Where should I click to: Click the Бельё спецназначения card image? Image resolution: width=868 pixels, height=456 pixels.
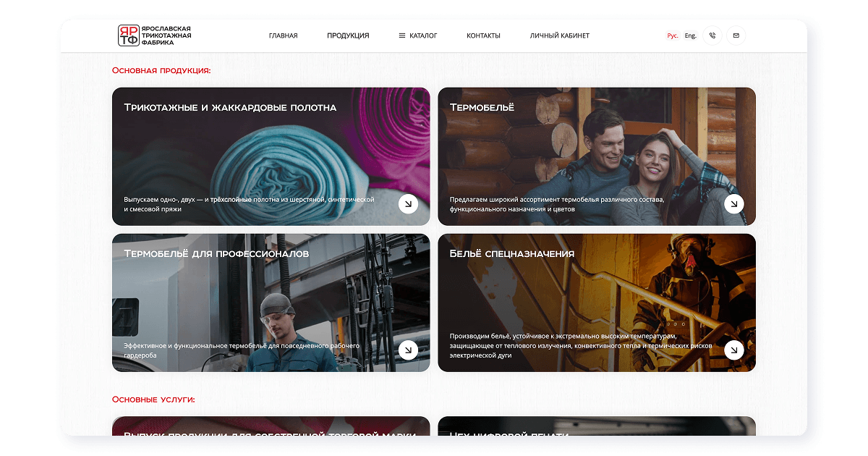[x=597, y=302]
